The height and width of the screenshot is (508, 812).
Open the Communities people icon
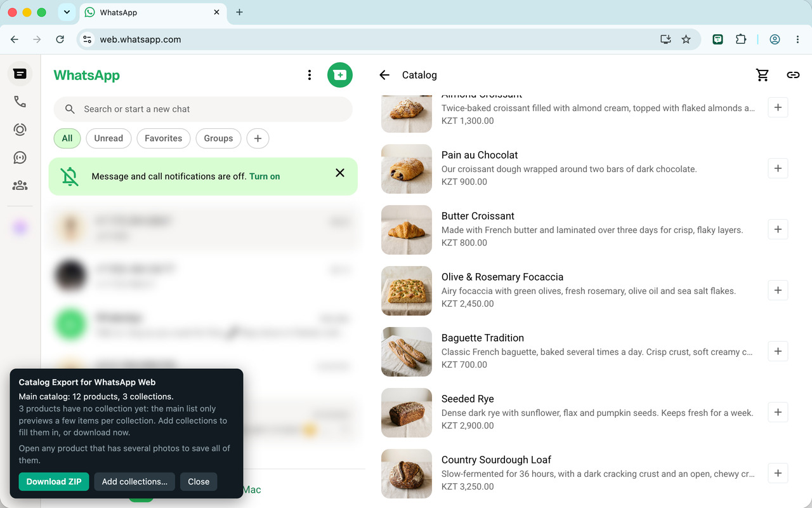pyautogui.click(x=20, y=185)
